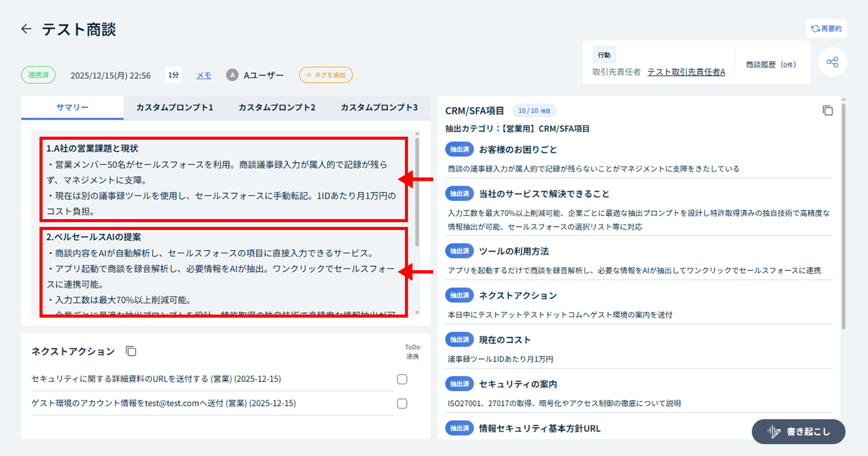
Task: Open the メモ link
Action: (x=204, y=75)
